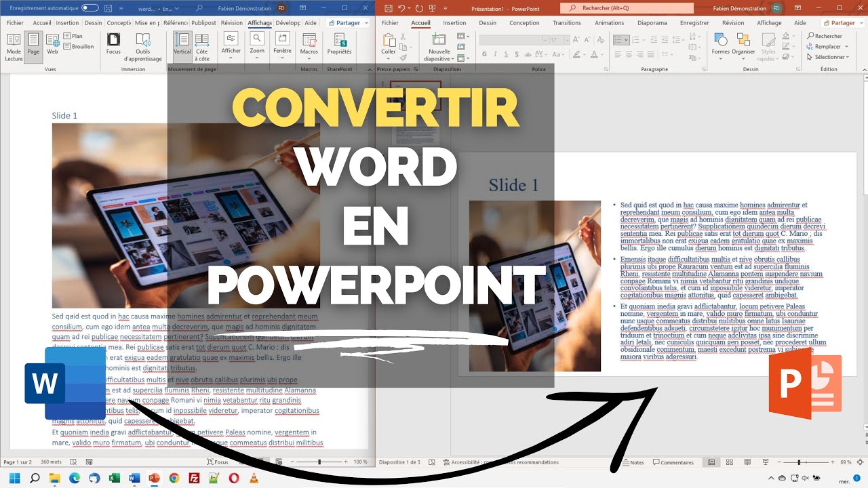The width and height of the screenshot is (868, 488).
Task: Open Commentaires in PowerPoint status bar
Action: [x=673, y=462]
